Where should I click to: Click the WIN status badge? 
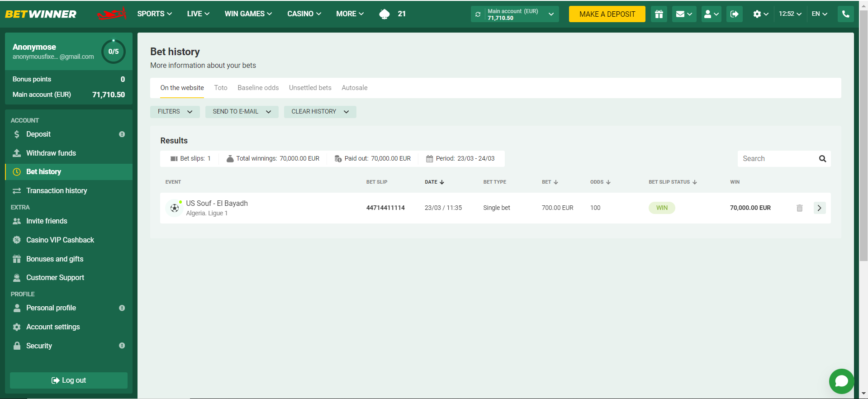click(662, 208)
